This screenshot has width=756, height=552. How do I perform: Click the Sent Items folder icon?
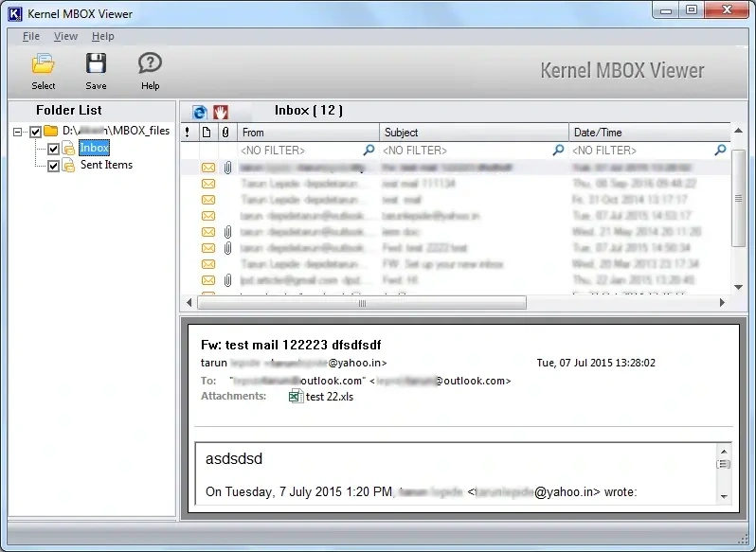(69, 165)
